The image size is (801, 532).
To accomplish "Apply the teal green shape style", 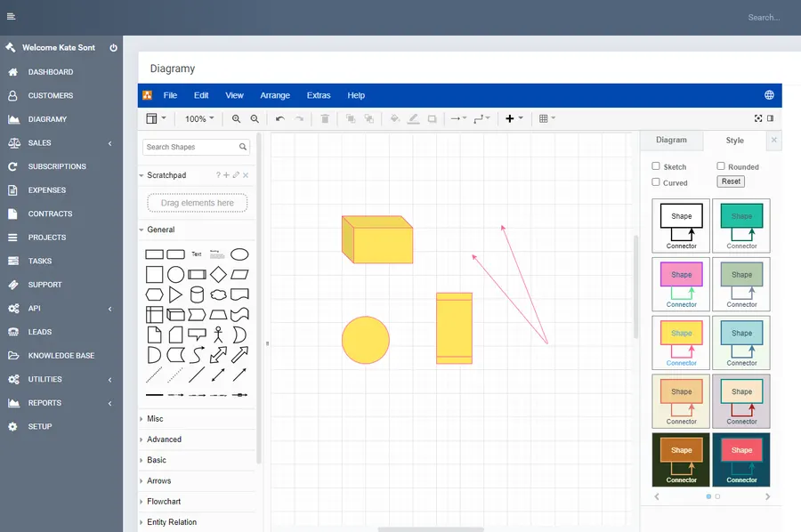I will coord(741,226).
